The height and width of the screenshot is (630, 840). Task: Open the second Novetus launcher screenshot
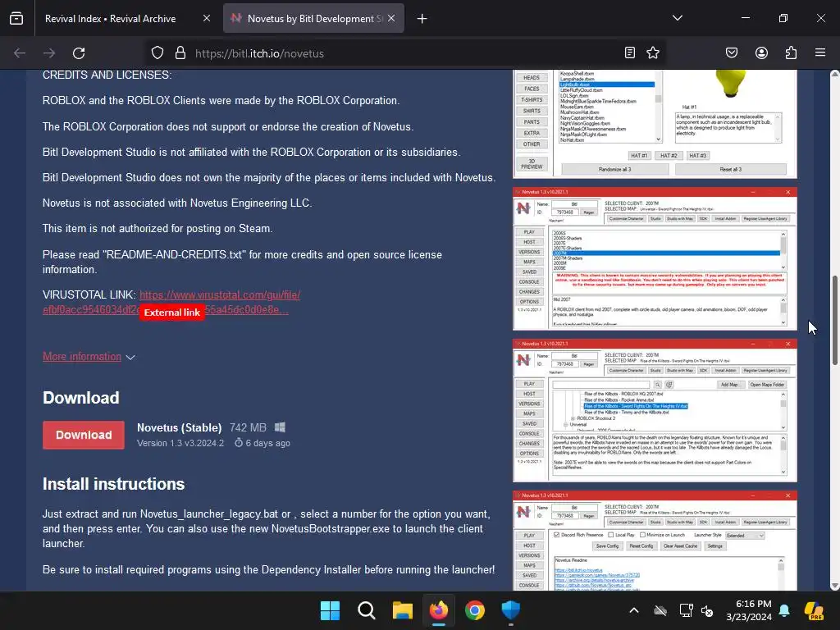[655, 258]
